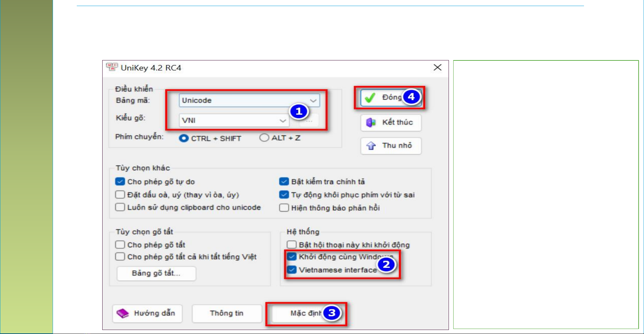This screenshot has width=644, height=334.
Task: Open Bảng gõ tắt... table
Action: click(x=156, y=273)
